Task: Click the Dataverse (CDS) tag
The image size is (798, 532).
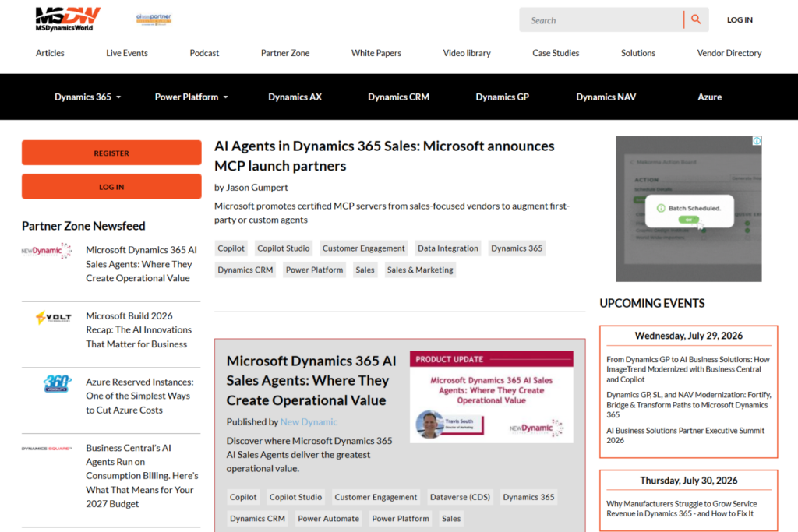Action: 460,497
